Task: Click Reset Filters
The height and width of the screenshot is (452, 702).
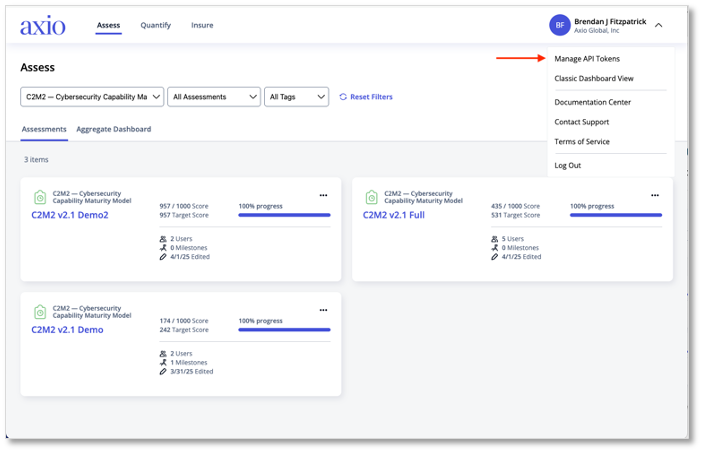Action: point(366,97)
